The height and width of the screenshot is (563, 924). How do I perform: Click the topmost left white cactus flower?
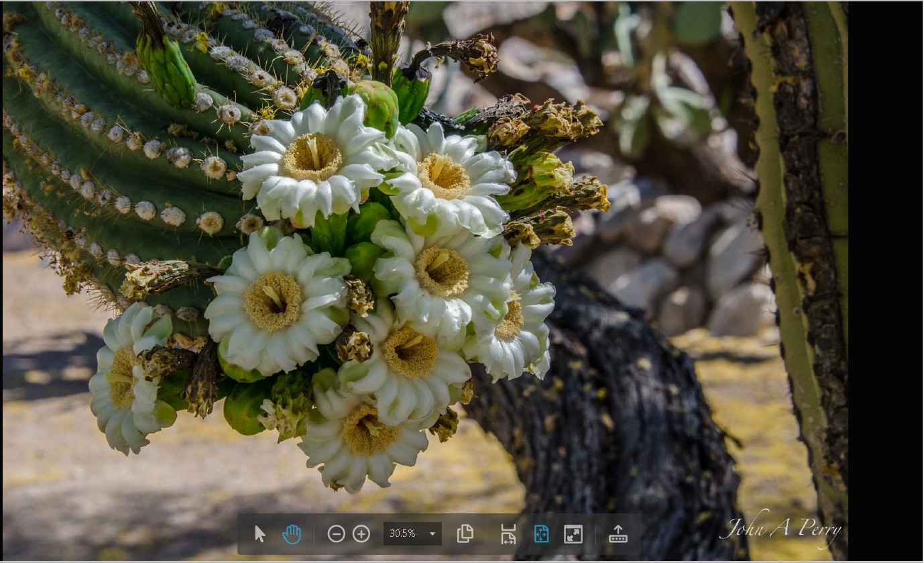(312, 160)
